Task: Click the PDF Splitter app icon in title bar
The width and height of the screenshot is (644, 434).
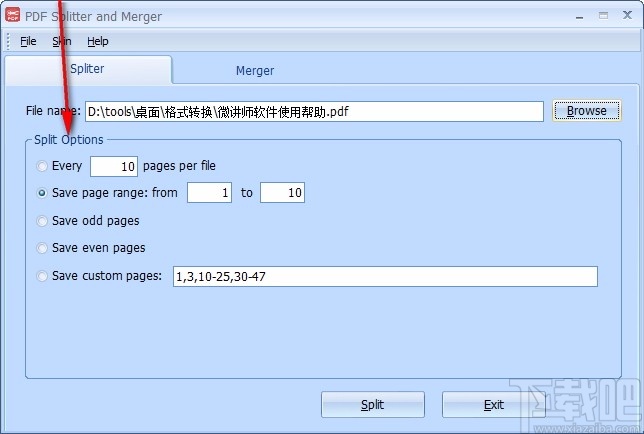Action: click(12, 15)
